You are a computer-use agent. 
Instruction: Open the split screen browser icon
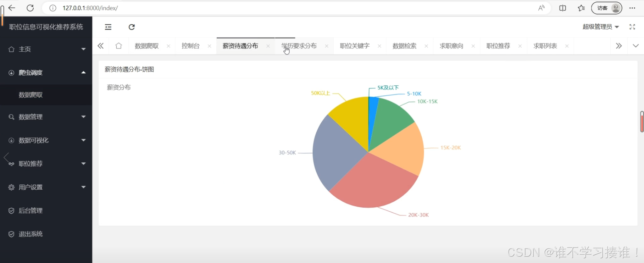coord(562,8)
